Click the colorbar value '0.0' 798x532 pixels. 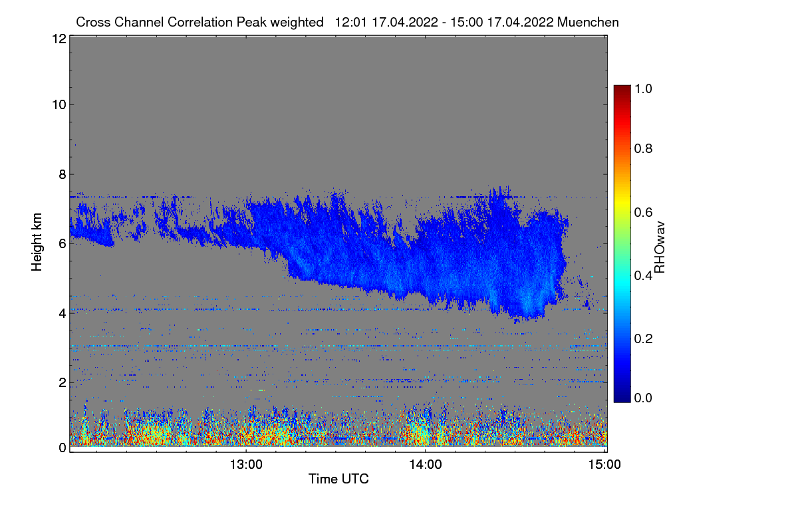643,398
